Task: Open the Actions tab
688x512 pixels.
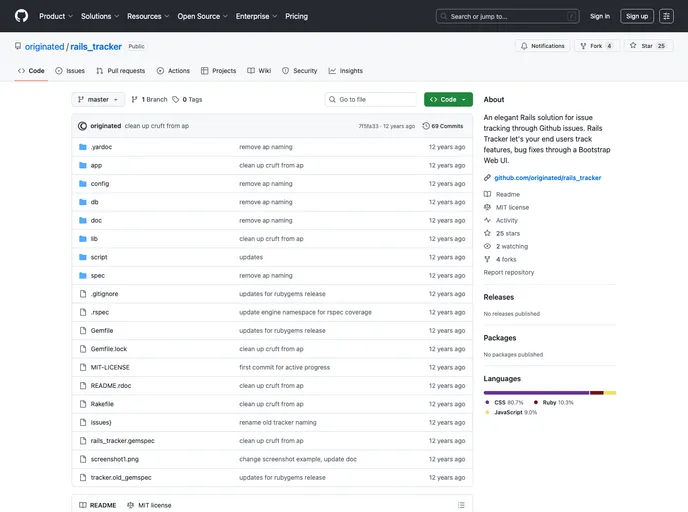Action: [173, 71]
